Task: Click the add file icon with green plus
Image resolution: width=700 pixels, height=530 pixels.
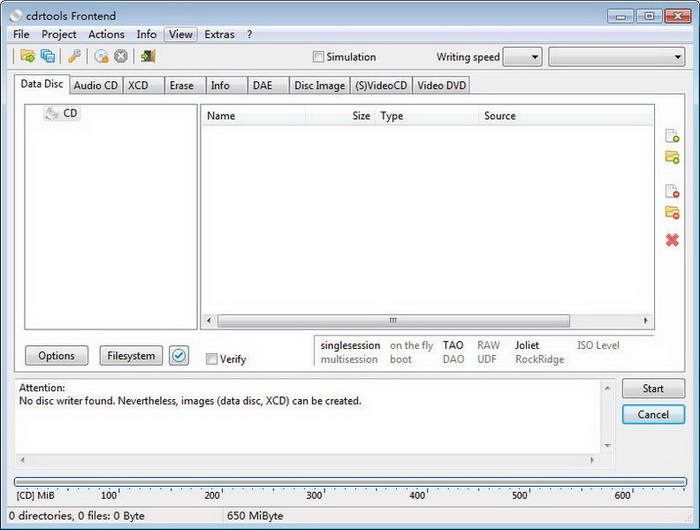Action: pyautogui.click(x=672, y=136)
